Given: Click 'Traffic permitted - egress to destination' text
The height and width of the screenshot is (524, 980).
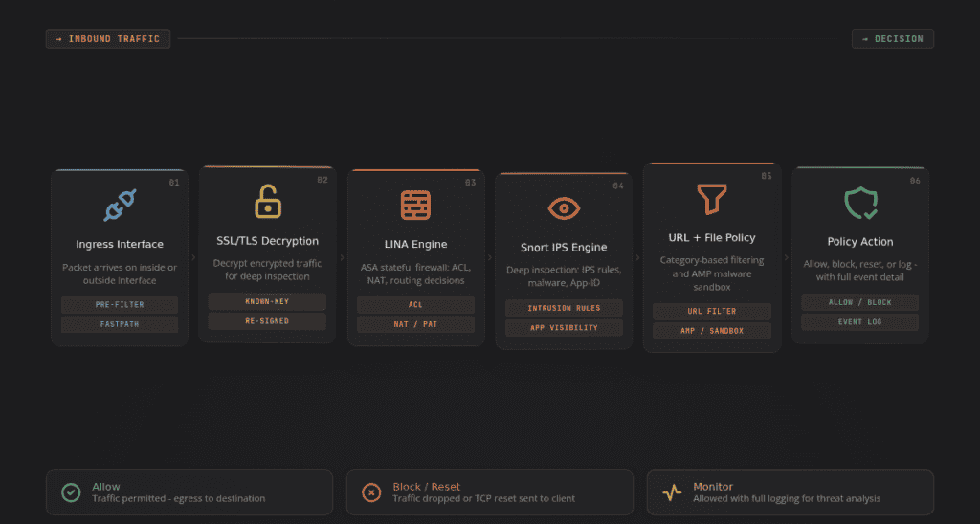Looking at the screenshot, I should pyautogui.click(x=179, y=498).
